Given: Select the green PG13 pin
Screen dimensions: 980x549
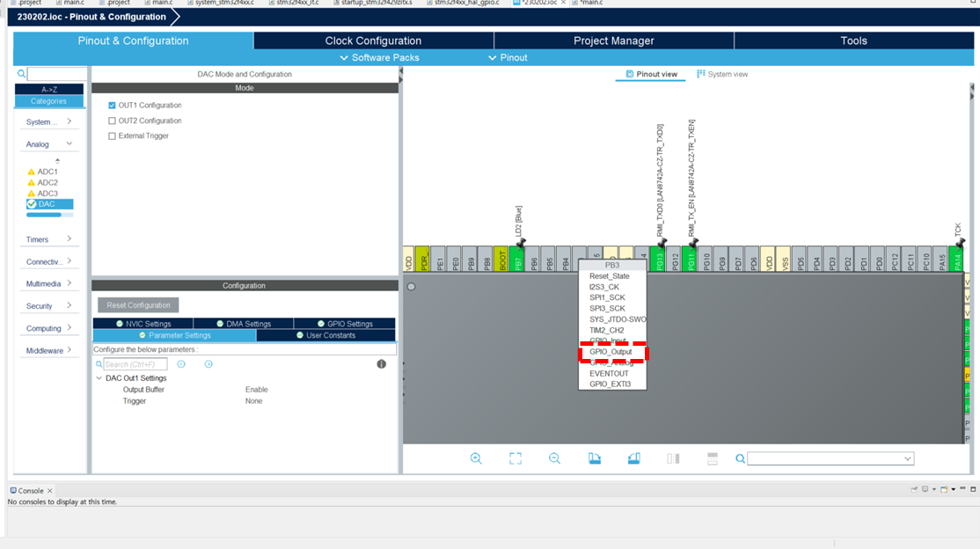Looking at the screenshot, I should [x=657, y=259].
